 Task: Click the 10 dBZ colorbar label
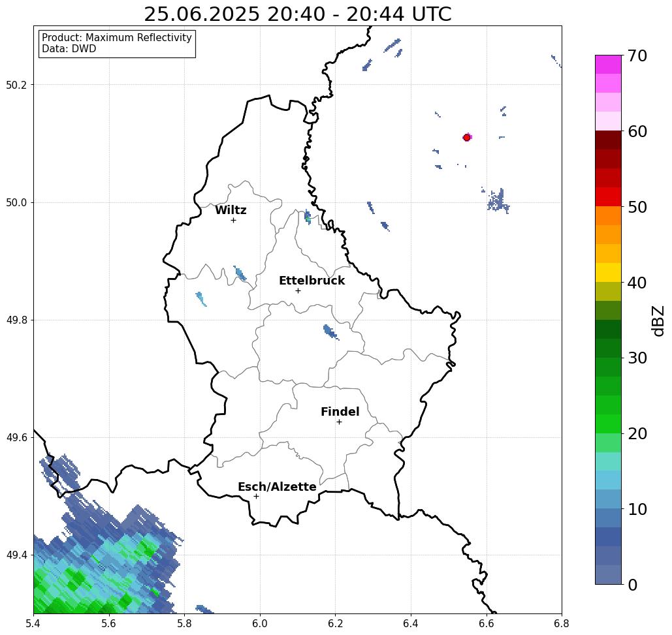click(637, 509)
